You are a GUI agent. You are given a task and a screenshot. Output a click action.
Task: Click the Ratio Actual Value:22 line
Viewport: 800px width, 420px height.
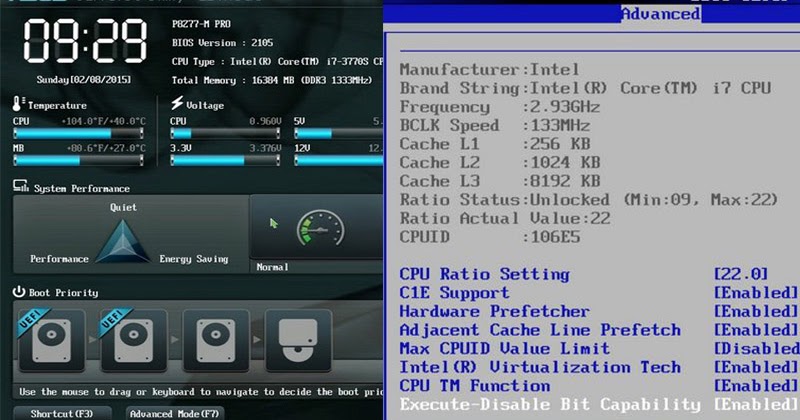(505, 218)
